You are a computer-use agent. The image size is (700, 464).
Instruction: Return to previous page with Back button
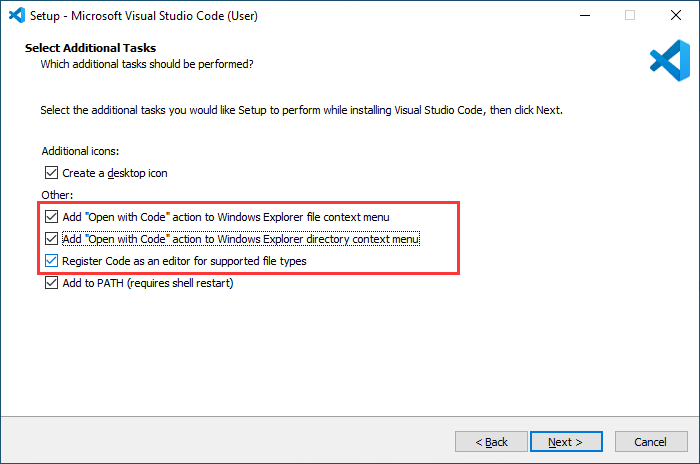(x=491, y=442)
